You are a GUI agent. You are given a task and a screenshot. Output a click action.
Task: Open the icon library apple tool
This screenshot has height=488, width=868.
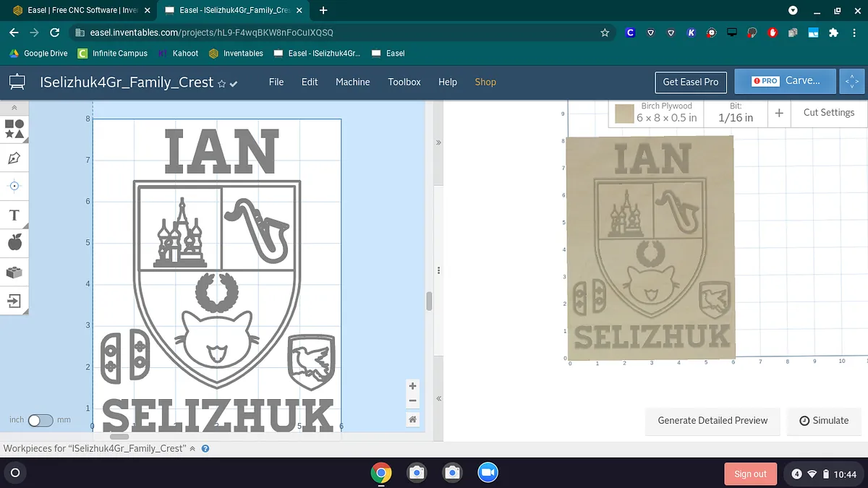pyautogui.click(x=14, y=243)
